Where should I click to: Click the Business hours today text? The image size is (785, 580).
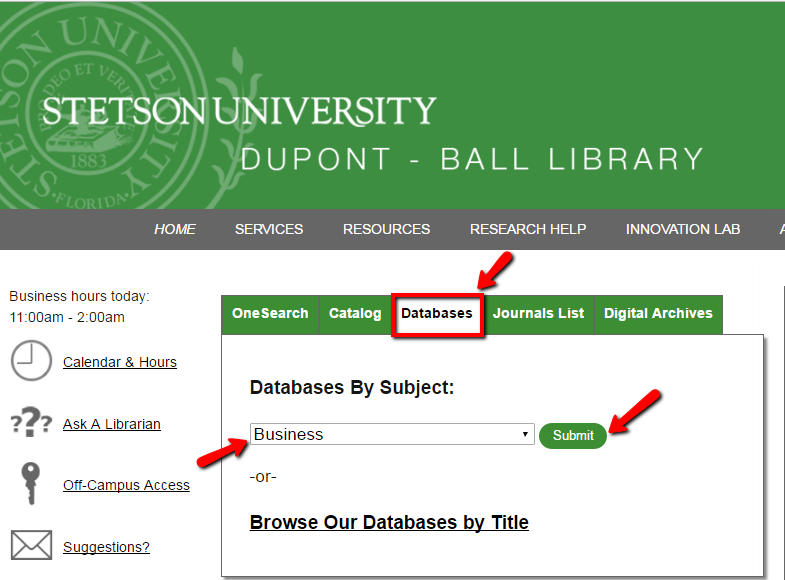(x=80, y=296)
